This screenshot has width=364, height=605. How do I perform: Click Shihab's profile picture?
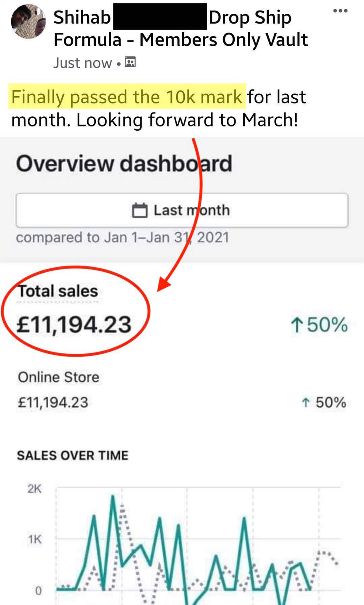click(28, 22)
